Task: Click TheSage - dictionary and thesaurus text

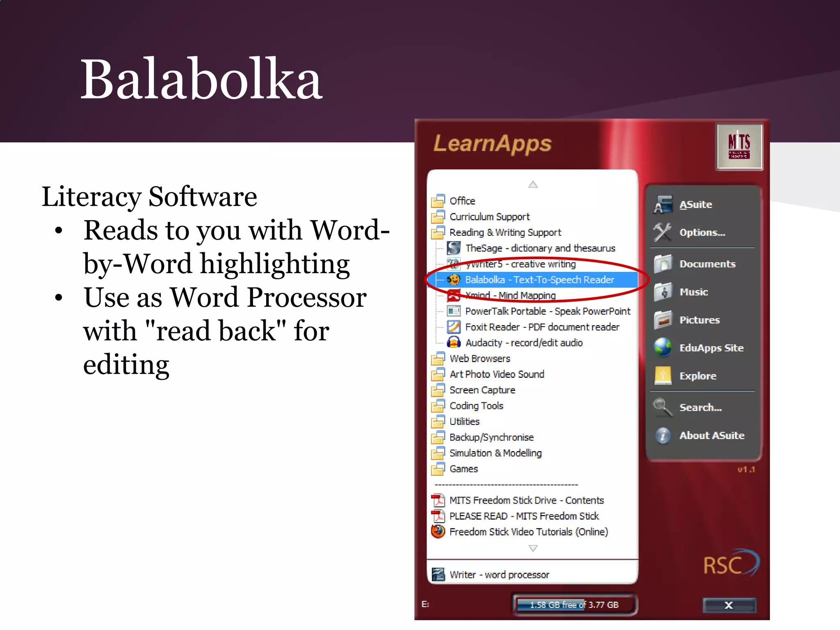Action: coord(540,248)
